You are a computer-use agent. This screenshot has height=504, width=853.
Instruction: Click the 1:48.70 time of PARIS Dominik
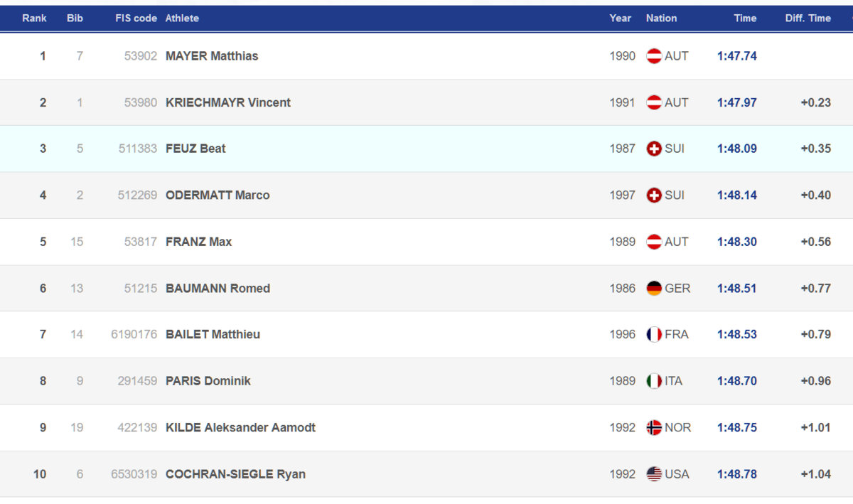(737, 381)
